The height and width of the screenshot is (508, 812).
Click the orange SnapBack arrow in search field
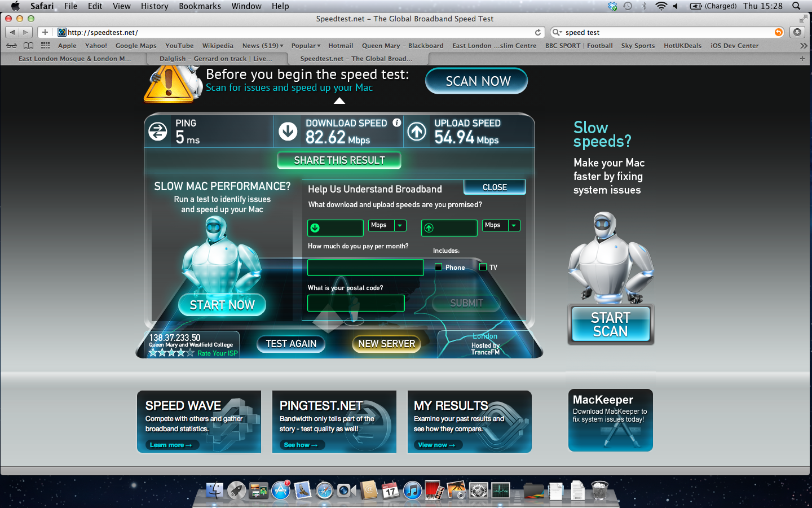point(779,32)
